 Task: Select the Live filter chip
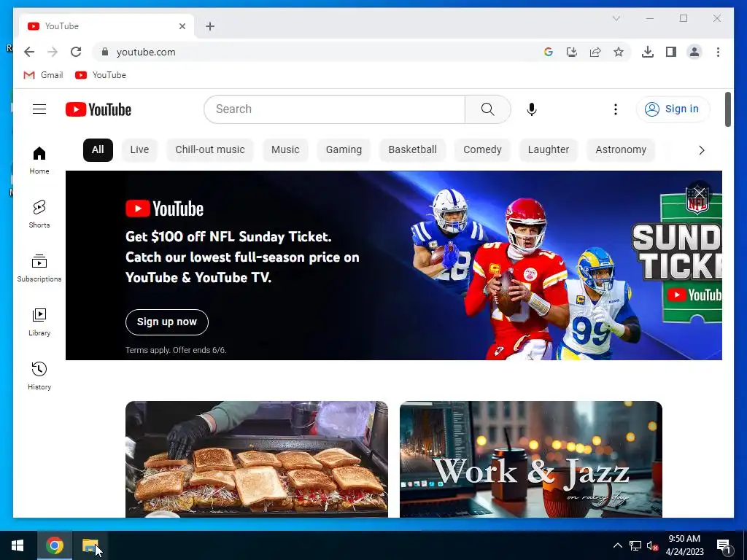click(x=139, y=150)
